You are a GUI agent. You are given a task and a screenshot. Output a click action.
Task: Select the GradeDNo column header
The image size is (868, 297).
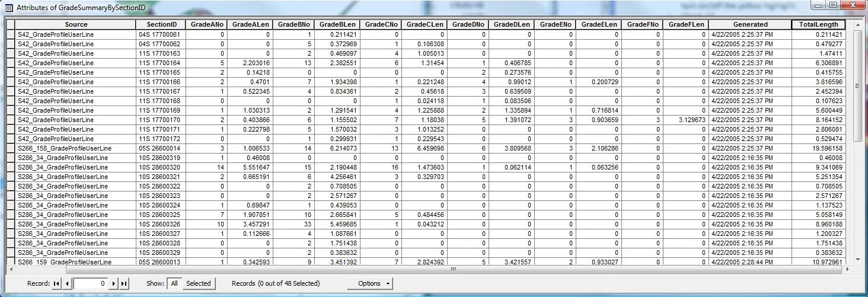[468, 24]
